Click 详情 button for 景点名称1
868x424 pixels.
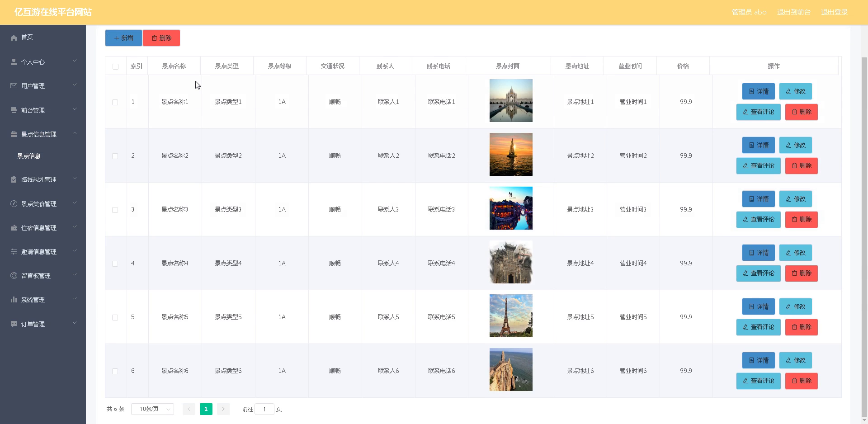(x=759, y=91)
